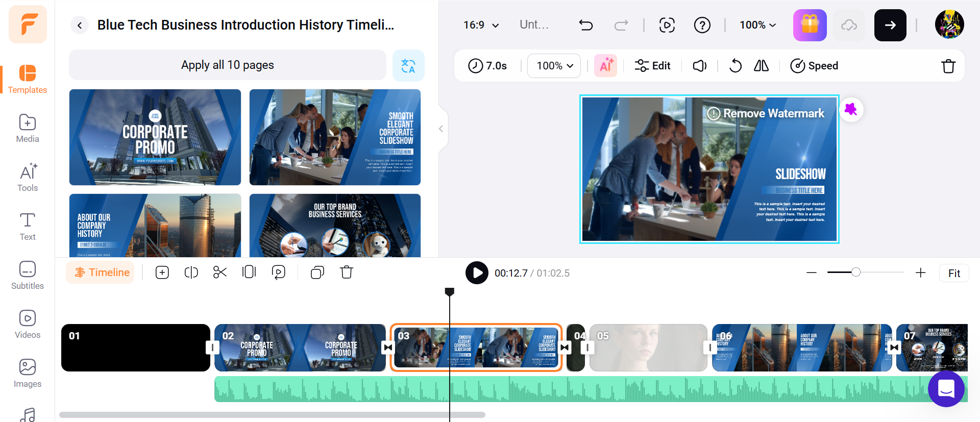Click the replace scene media icon
The height and width of the screenshot is (422, 980).
[x=279, y=272]
